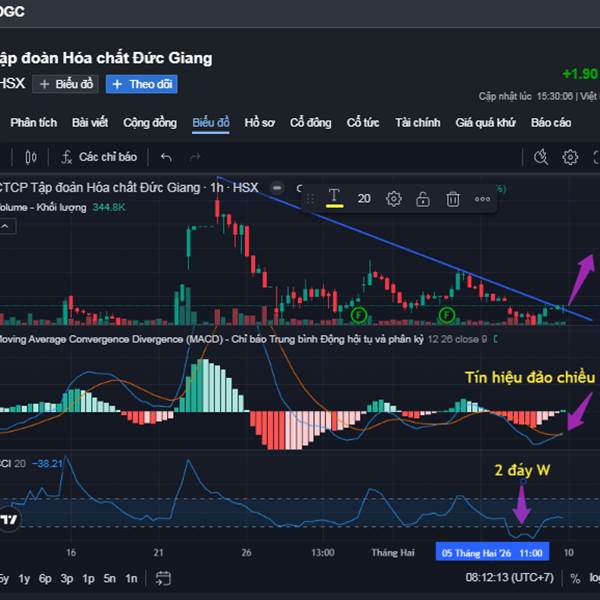Image resolution: width=600 pixels, height=600 pixels.
Task: Click the 05 Tháng Hai '26 11:00 date label
Action: click(492, 553)
